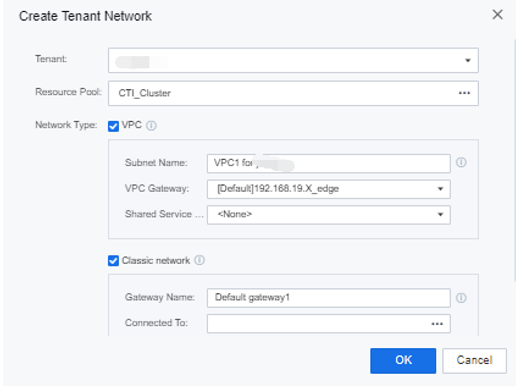The width and height of the screenshot is (516, 388).
Task: Confirm with the OK button
Action: coord(403,361)
